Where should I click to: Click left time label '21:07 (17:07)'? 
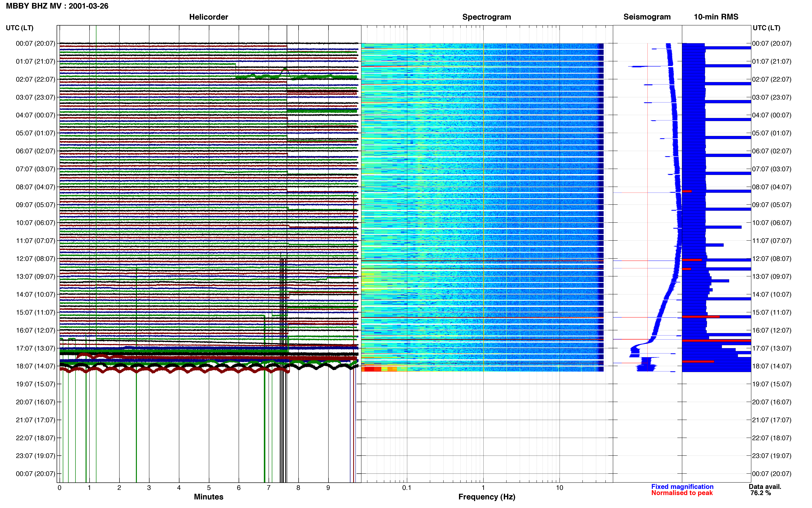pyautogui.click(x=35, y=420)
